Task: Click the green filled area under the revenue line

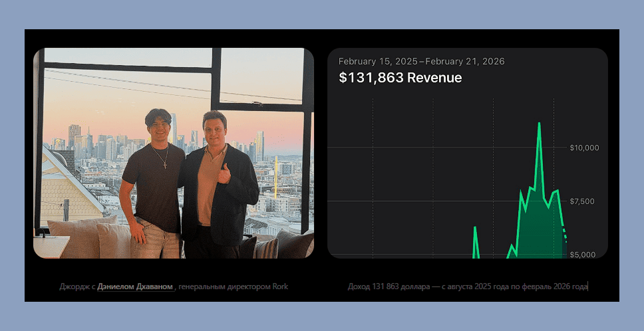Action: (538, 230)
